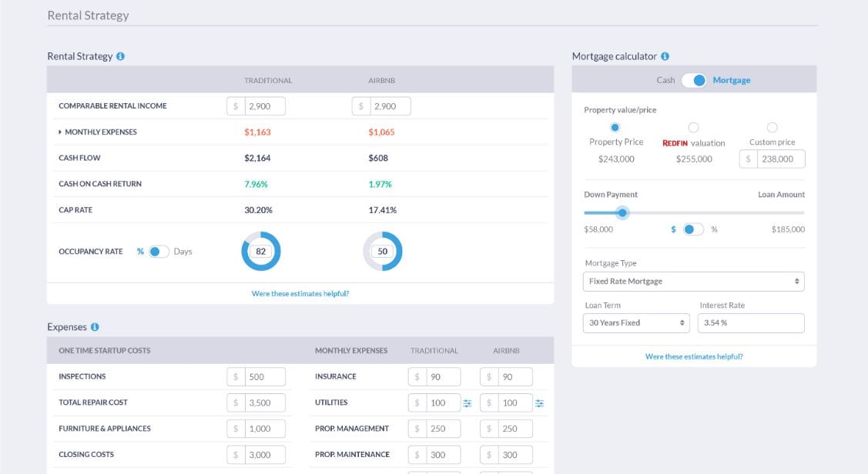868x474 pixels.
Task: Select the Redfin valuation radio button
Action: [x=693, y=127]
